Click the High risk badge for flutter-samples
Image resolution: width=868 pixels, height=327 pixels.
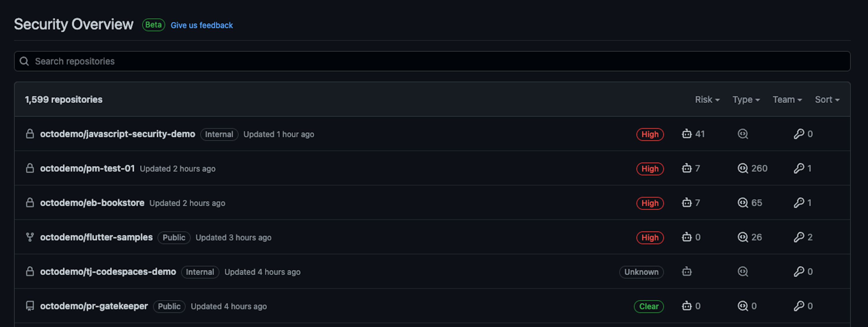point(650,237)
